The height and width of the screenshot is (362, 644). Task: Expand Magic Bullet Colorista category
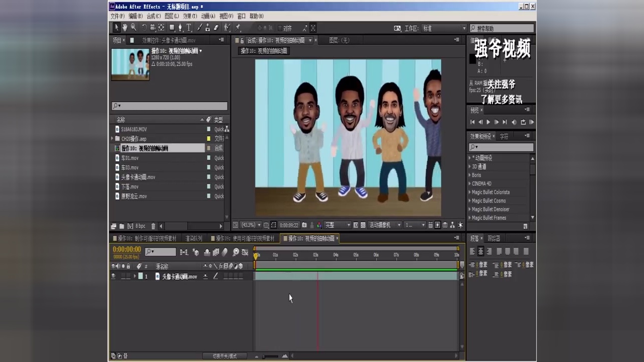tap(469, 192)
